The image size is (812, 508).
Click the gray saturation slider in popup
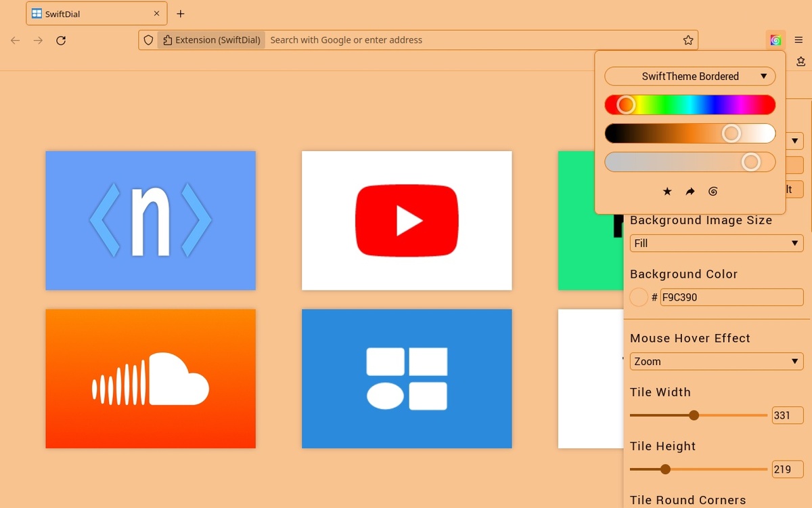point(690,162)
